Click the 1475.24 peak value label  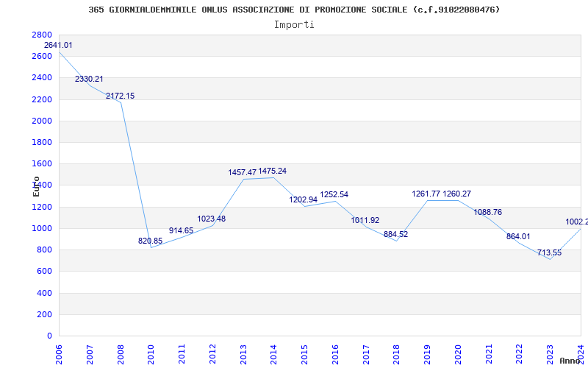272,171
